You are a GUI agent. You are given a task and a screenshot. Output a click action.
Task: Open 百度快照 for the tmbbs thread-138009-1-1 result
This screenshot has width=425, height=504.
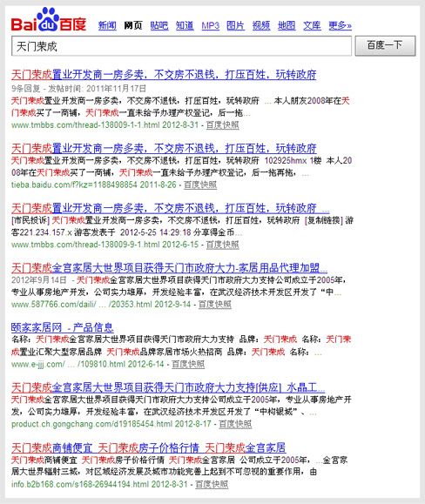[x=222, y=125]
